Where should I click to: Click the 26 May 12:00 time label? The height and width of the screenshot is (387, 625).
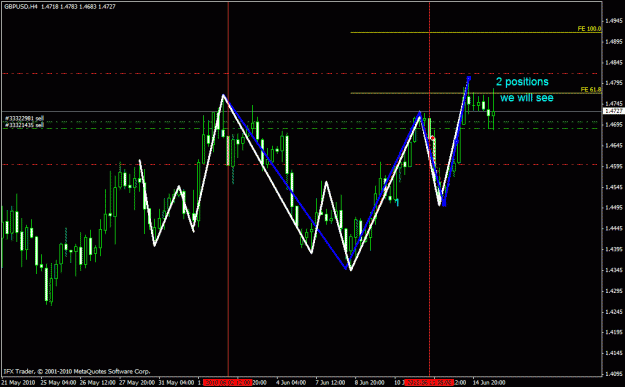click(97, 383)
